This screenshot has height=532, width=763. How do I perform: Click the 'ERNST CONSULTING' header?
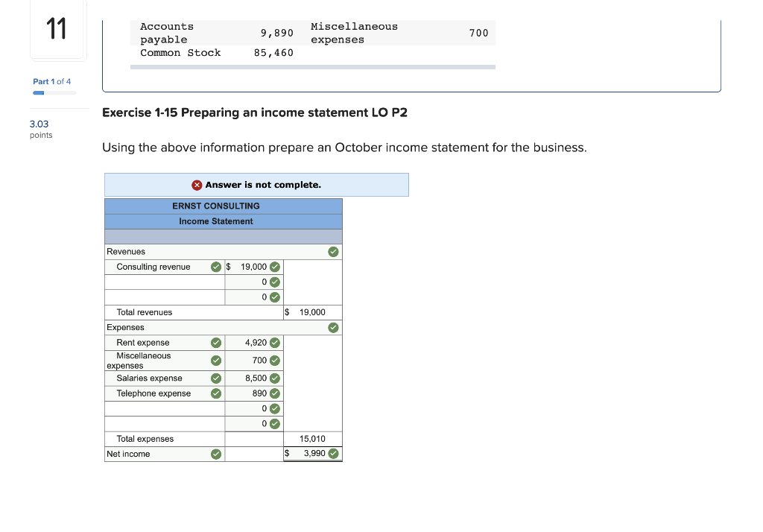[x=216, y=206]
